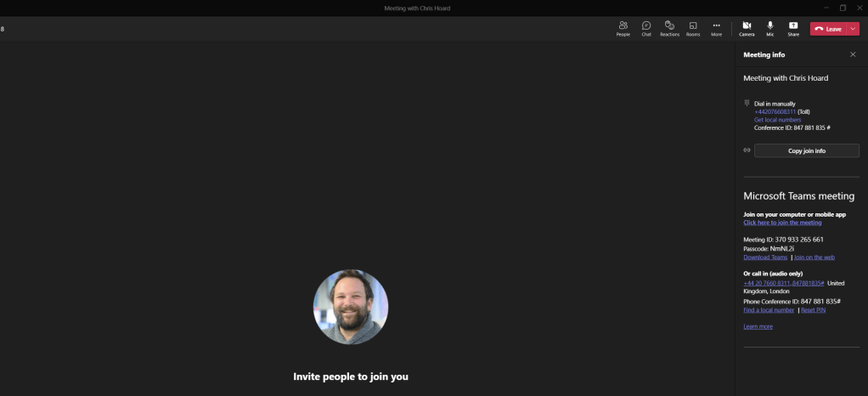Click here to join the meeting link
The image size is (868, 396).
pos(782,223)
